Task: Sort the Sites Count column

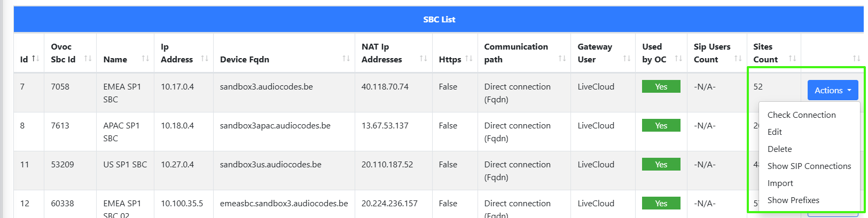Action: [792, 59]
